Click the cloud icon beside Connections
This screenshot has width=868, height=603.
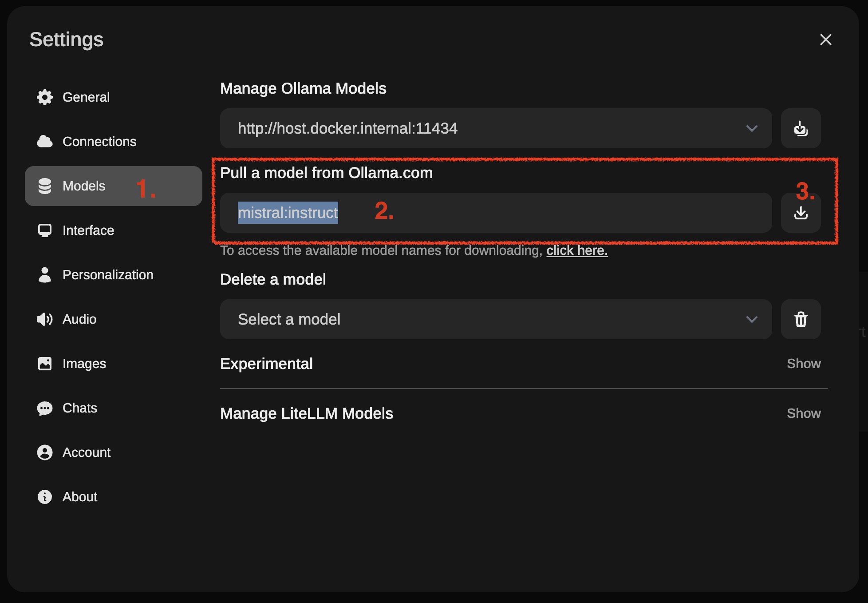coord(45,142)
